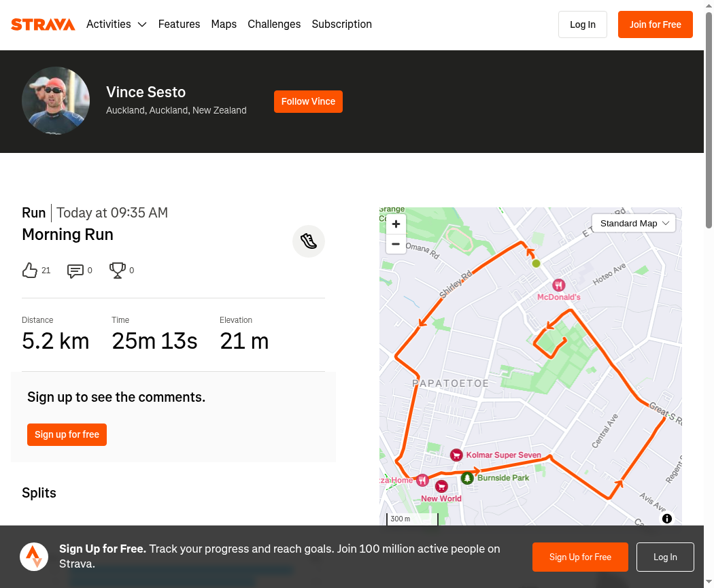714x588 pixels.
Task: Select the Burnside Park map marker
Action: [467, 479]
